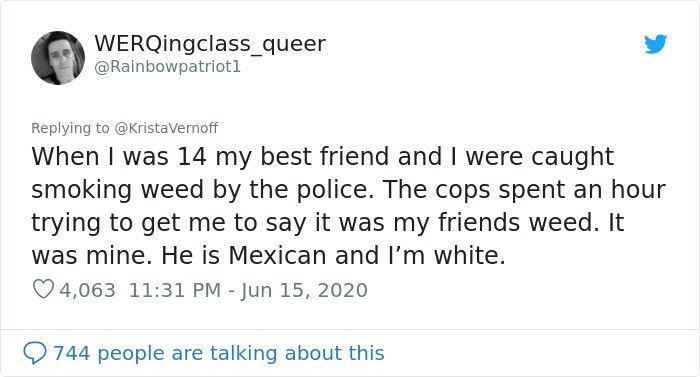The height and width of the screenshot is (377, 700).
Task: Click the speech bubble reply icon
Action: click(34, 353)
